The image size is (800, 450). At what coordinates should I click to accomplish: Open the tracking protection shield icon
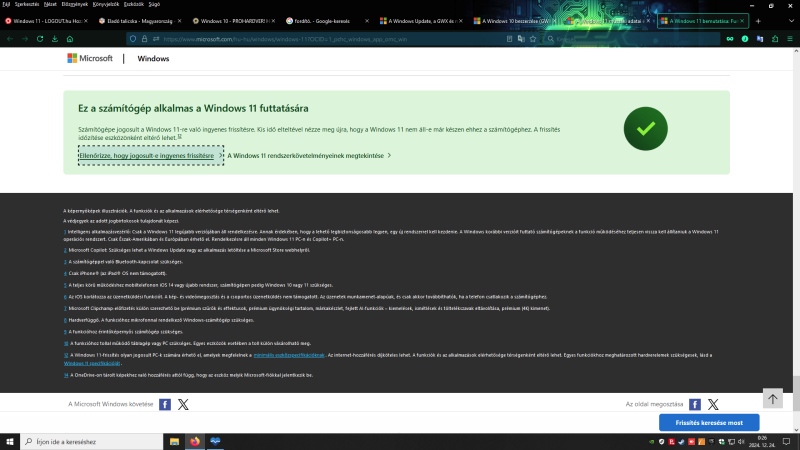click(x=133, y=39)
